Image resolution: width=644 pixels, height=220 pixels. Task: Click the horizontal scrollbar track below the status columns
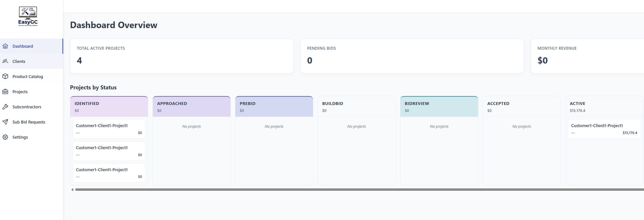(x=360, y=190)
